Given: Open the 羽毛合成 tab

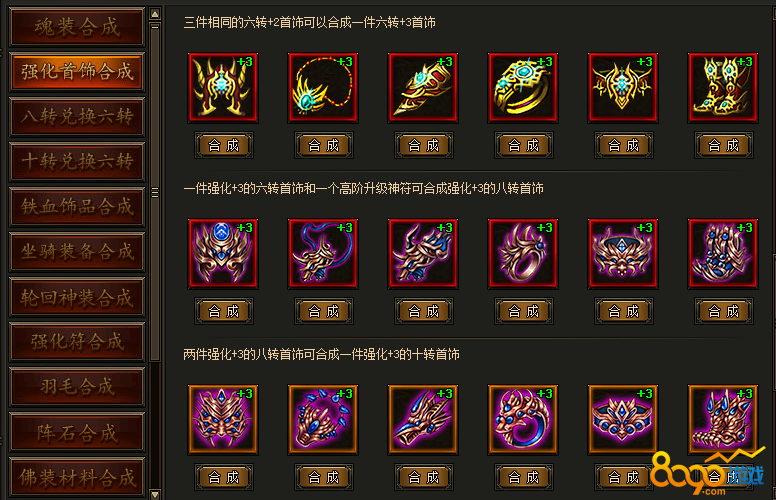Looking at the screenshot, I should (x=77, y=387).
